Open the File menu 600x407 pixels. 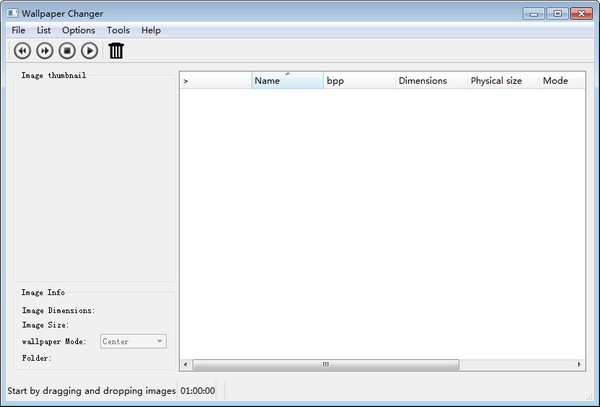[x=19, y=30]
